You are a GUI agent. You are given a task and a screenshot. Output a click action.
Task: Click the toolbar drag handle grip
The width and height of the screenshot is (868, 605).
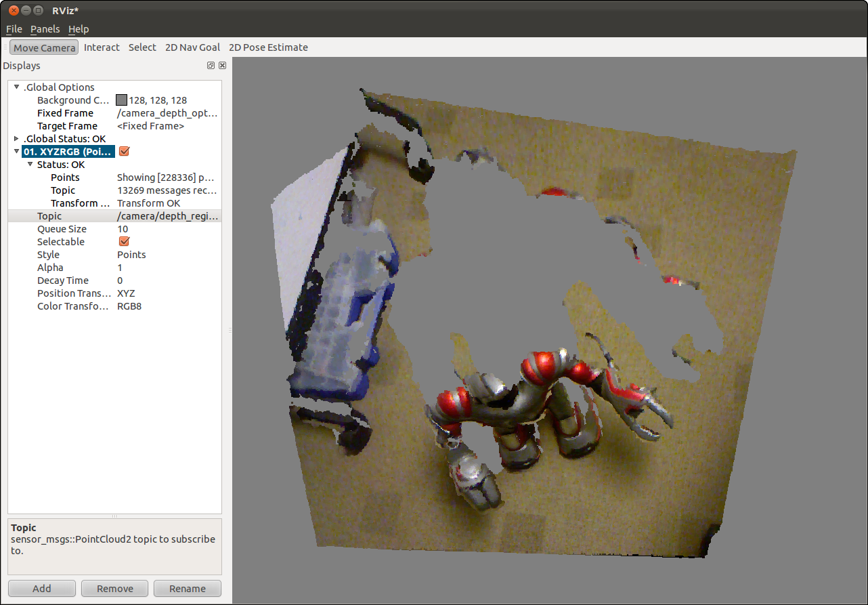[5, 47]
